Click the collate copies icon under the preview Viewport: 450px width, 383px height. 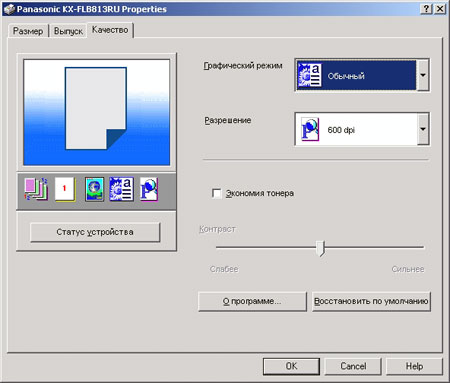click(36, 189)
